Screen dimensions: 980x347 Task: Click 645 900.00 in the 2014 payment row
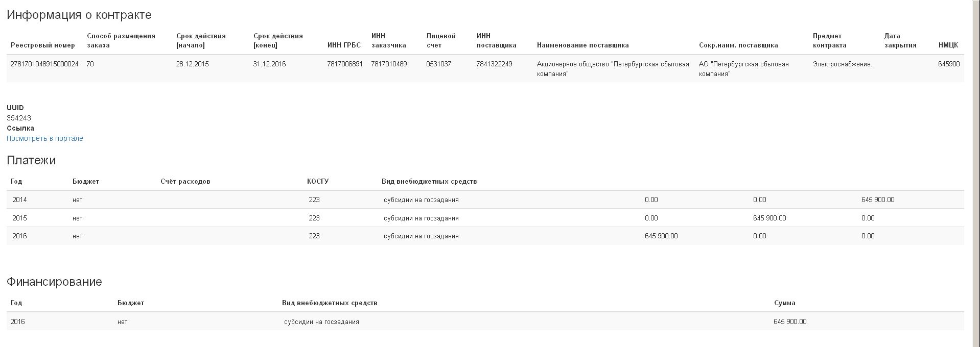point(878,200)
